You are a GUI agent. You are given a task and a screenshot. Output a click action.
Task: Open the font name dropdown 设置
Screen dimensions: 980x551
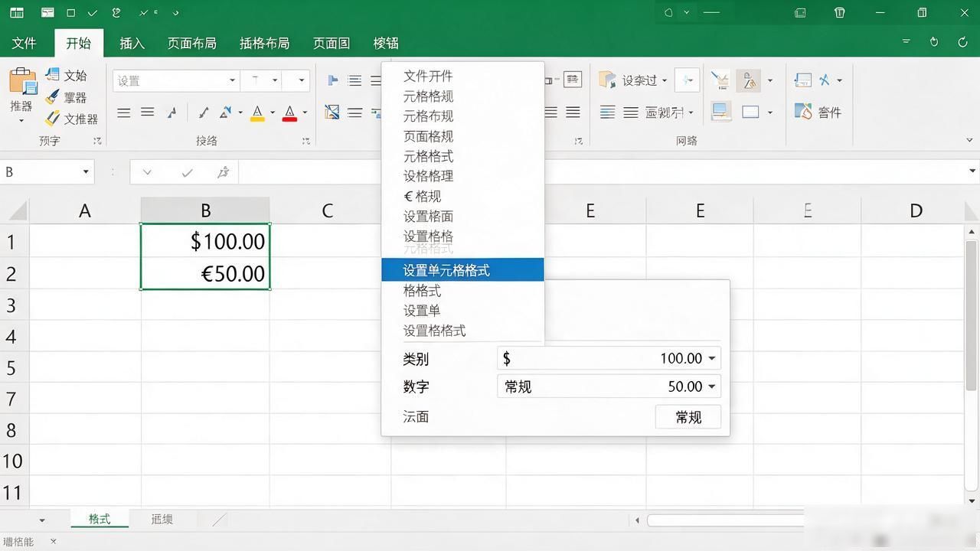pyautogui.click(x=232, y=80)
